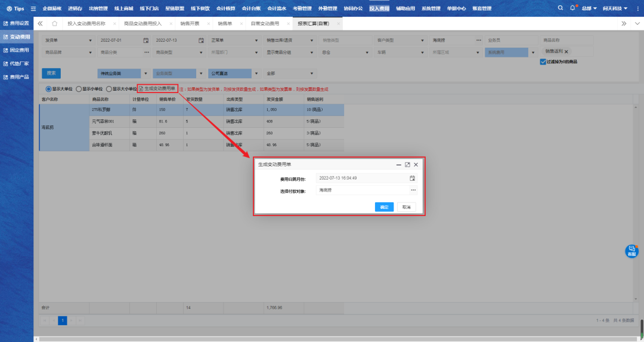Click the hamburger menu icon beside Tips

pyautogui.click(x=33, y=9)
